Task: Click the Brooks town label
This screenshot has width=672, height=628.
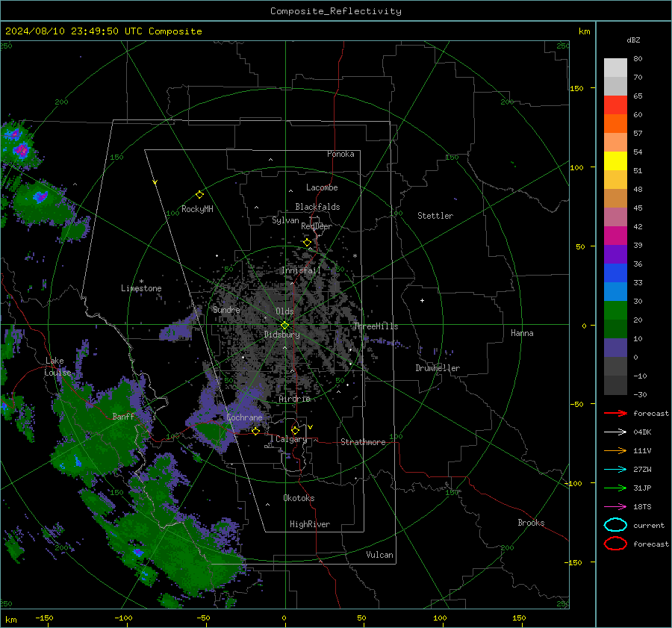Action: pos(531,523)
